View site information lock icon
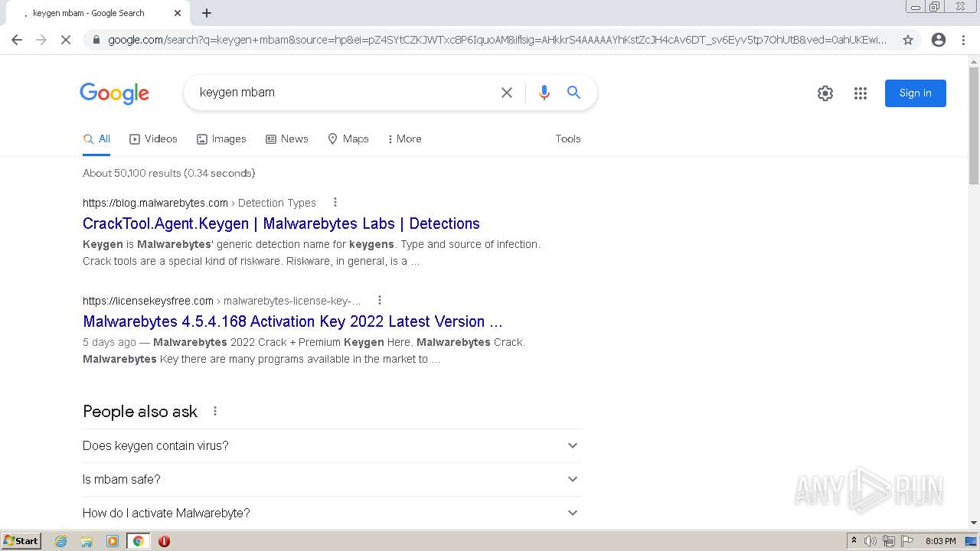The width and height of the screenshot is (980, 551). pyautogui.click(x=96, y=40)
